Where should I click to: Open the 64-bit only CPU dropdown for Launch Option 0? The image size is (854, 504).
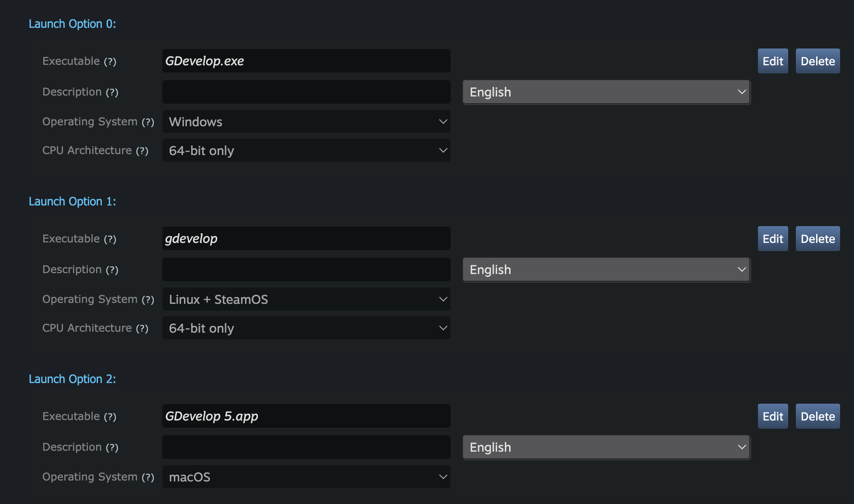click(x=306, y=151)
